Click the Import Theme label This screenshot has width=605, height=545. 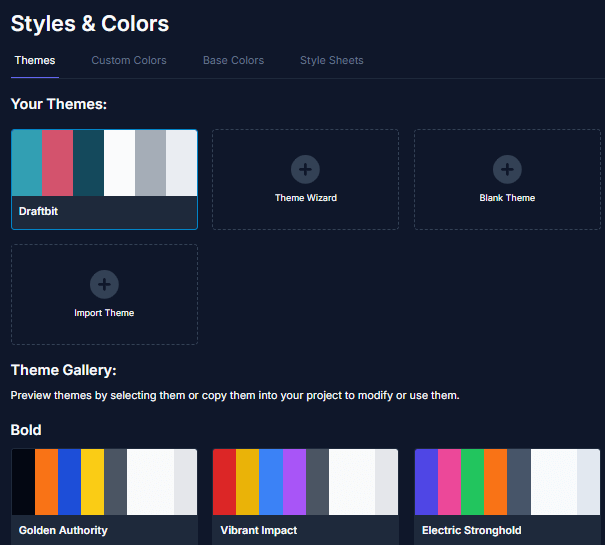tap(104, 313)
